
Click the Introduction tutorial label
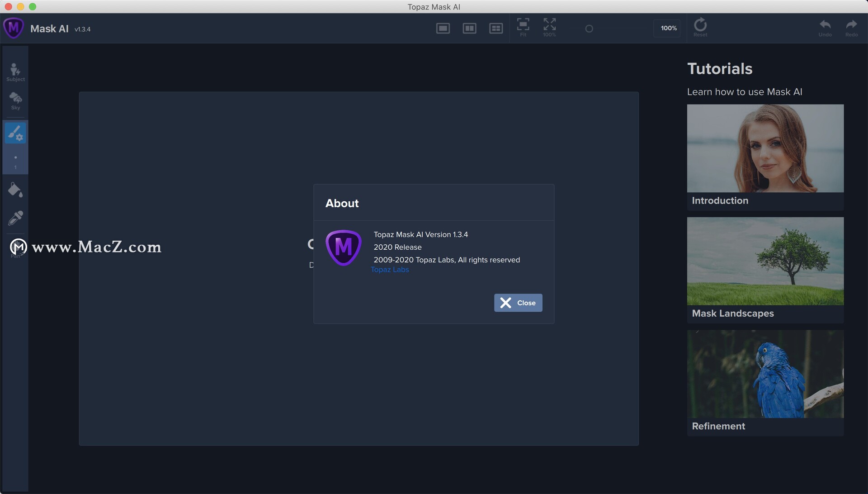coord(720,200)
